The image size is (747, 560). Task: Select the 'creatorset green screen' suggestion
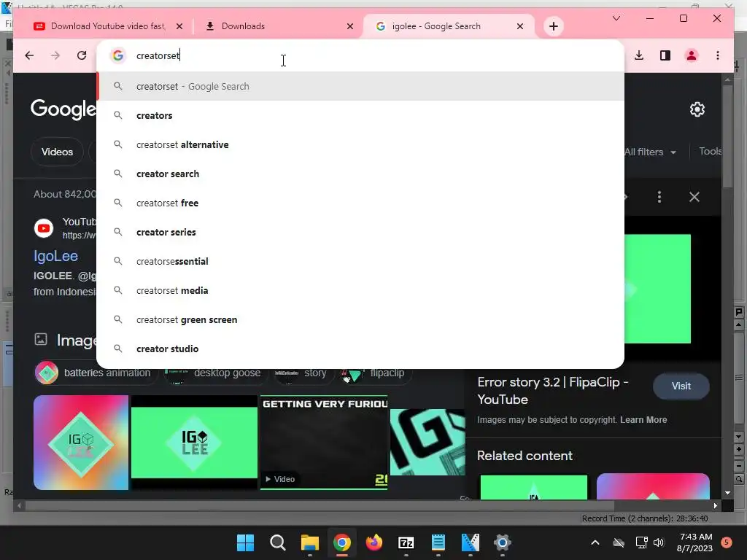360,319
